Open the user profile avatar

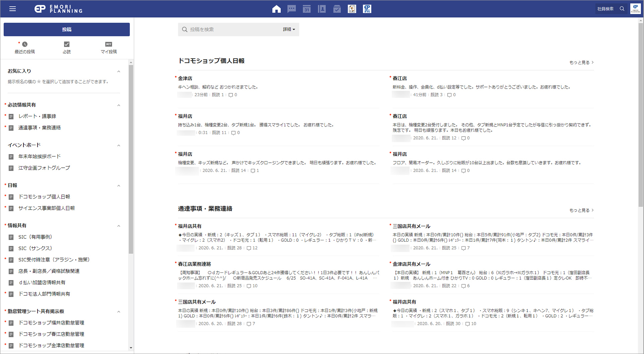coord(635,9)
